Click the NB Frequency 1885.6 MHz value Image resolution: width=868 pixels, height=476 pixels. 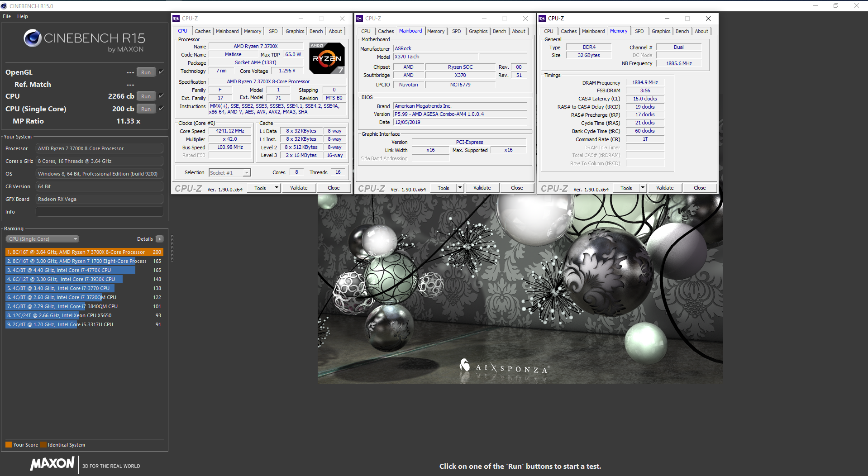(x=679, y=63)
